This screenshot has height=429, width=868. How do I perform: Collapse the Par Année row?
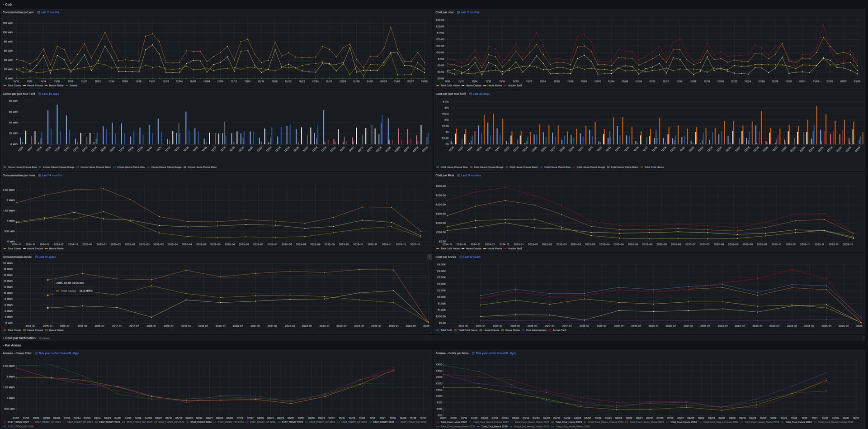pyautogui.click(x=4, y=345)
